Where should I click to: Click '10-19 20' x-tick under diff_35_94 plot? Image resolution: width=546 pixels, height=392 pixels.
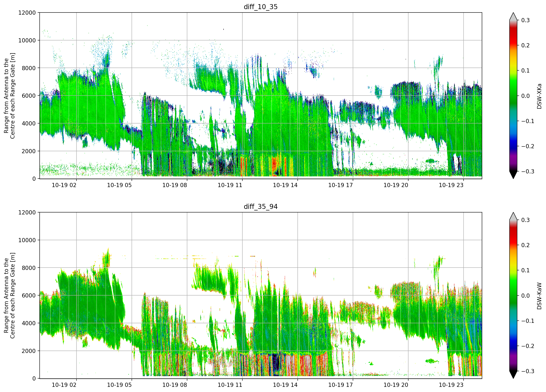tap(396, 385)
